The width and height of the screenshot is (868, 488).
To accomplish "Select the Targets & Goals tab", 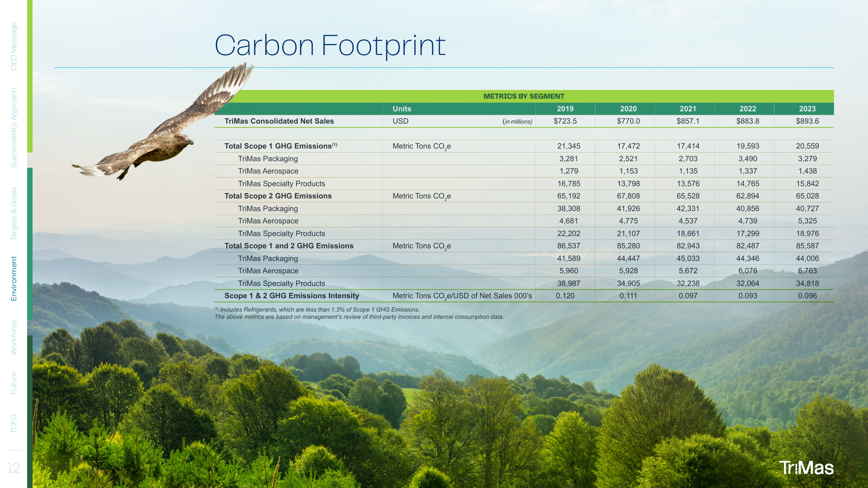I will pyautogui.click(x=14, y=214).
